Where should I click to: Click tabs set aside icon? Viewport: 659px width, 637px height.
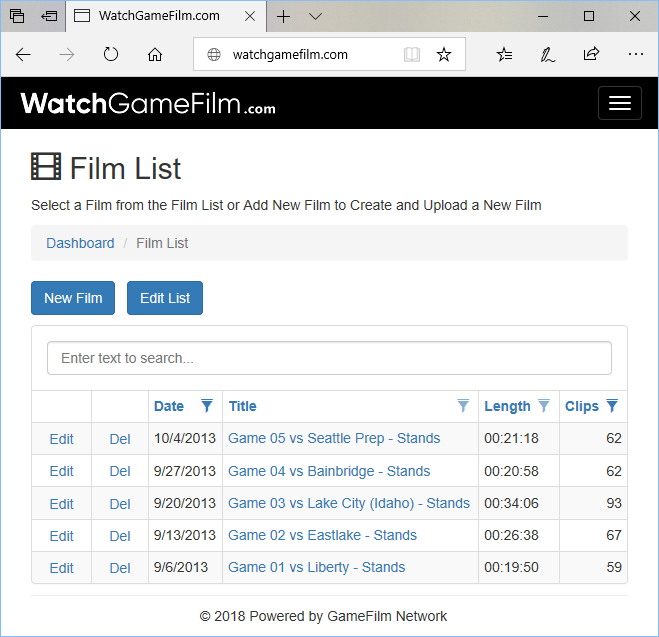(17, 16)
